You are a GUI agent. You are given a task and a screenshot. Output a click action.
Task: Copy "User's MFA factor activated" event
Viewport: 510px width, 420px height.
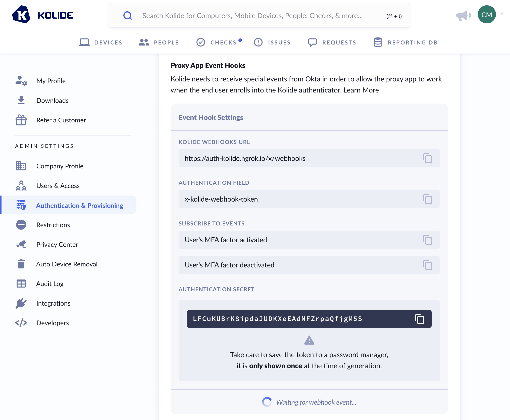tap(427, 240)
